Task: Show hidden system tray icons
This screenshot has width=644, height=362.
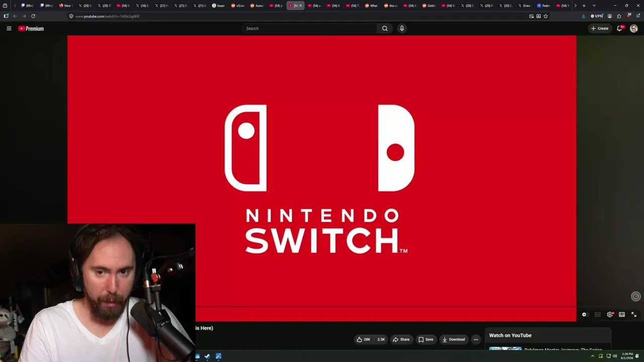Action: [x=592, y=356]
